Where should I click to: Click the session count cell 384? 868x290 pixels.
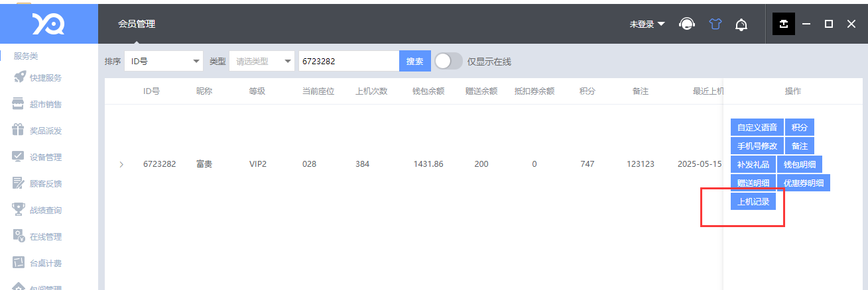click(x=363, y=164)
